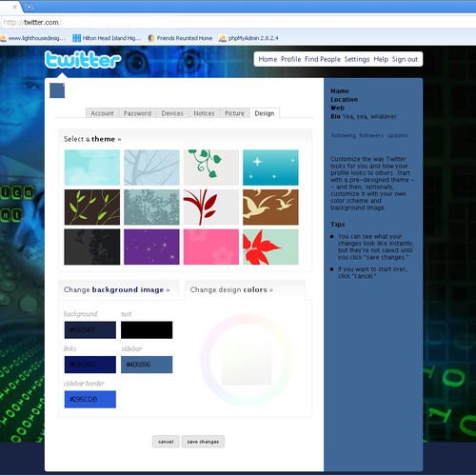The width and height of the screenshot is (476, 476).
Task: Select the brown theme with birds
Action: [x=270, y=208]
